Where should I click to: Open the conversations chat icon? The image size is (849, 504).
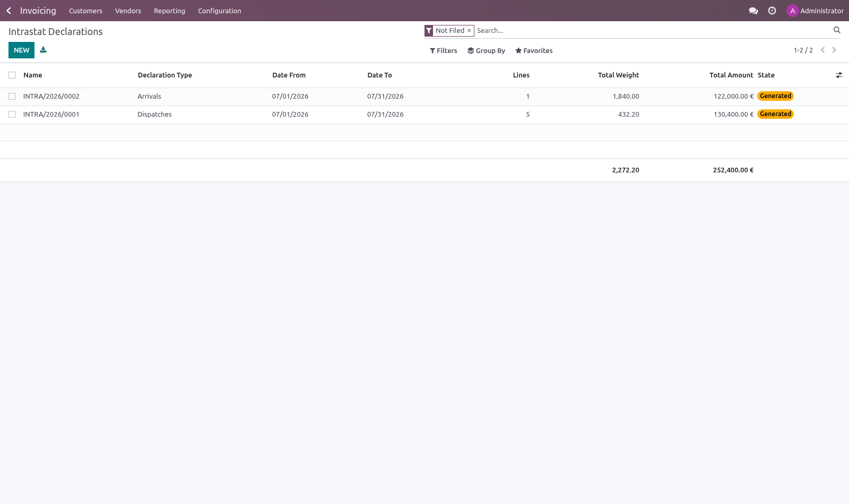[753, 11]
